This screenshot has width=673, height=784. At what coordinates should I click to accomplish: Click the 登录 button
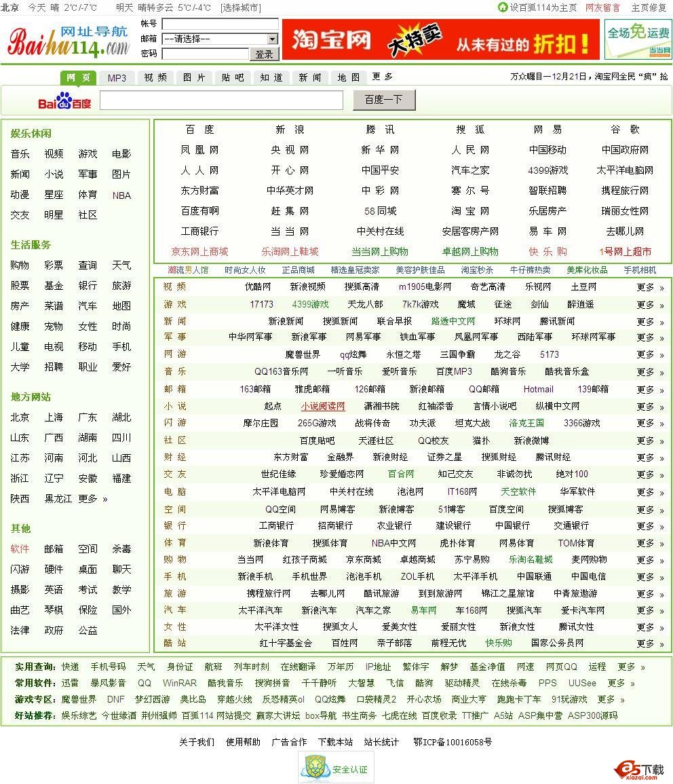coord(264,54)
